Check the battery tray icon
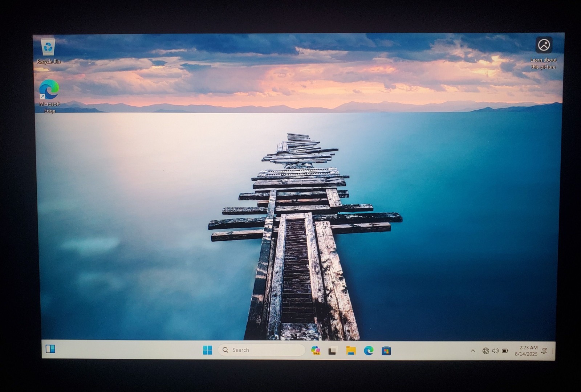 click(505, 351)
